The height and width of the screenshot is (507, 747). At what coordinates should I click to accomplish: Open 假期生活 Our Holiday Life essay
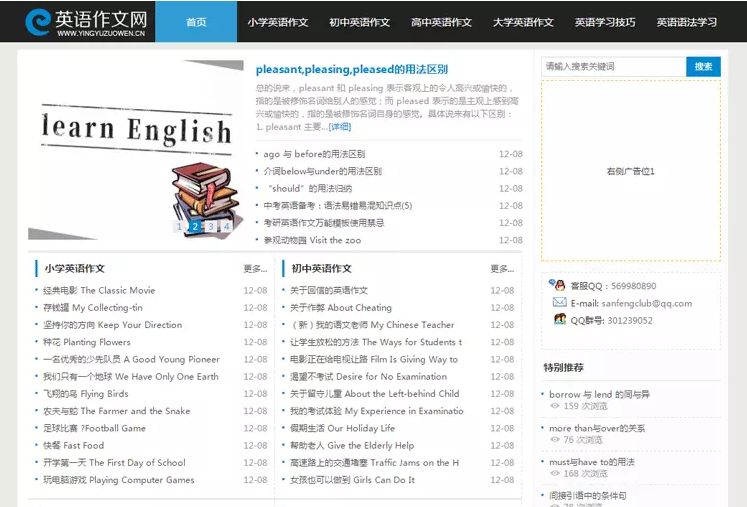(x=343, y=428)
